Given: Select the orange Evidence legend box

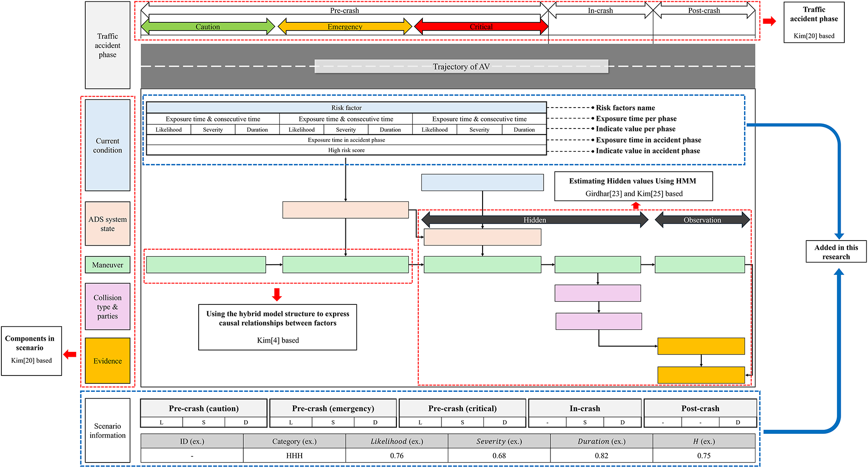Looking at the screenshot, I should (x=108, y=361).
